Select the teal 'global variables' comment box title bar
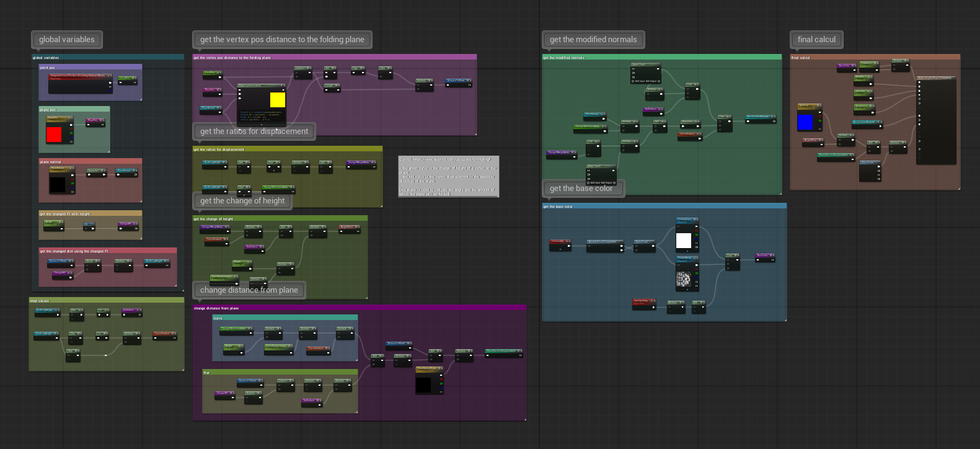Viewport: 980px width, 449px height. pos(108,57)
